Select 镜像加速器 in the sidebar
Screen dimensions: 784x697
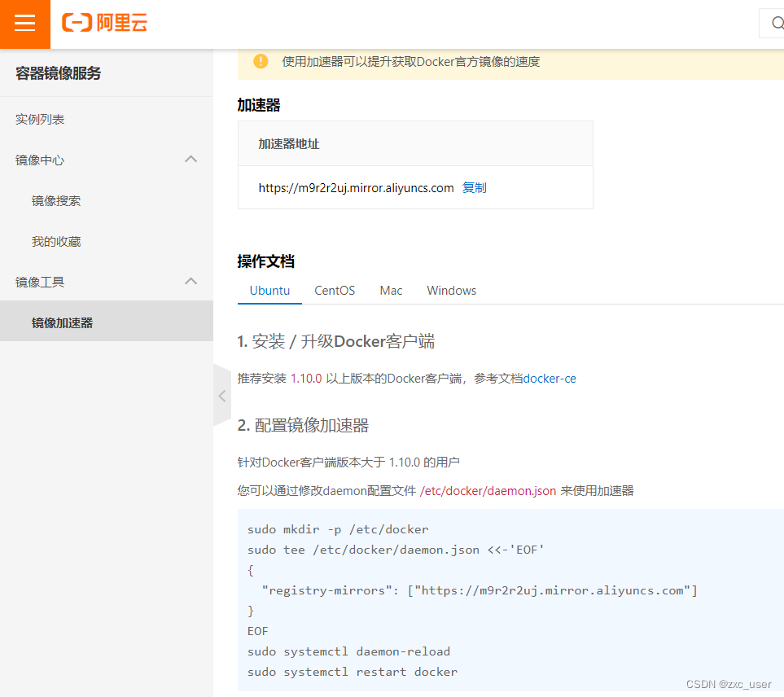tap(107, 321)
